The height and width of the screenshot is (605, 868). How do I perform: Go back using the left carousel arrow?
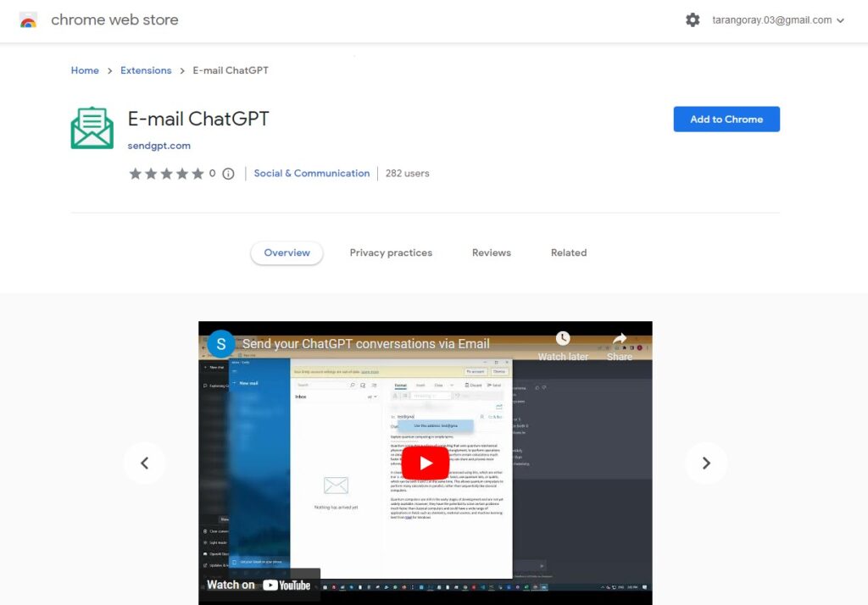click(x=145, y=463)
